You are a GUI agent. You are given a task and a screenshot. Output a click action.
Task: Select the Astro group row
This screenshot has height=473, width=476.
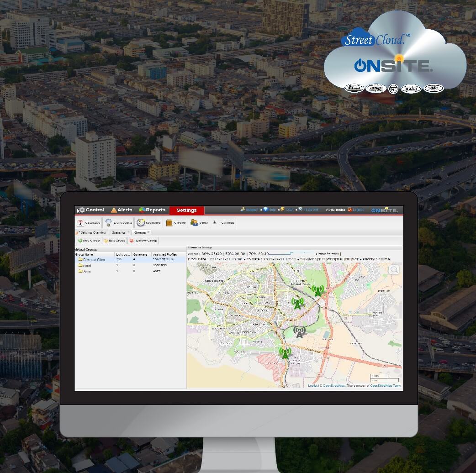coord(130,271)
